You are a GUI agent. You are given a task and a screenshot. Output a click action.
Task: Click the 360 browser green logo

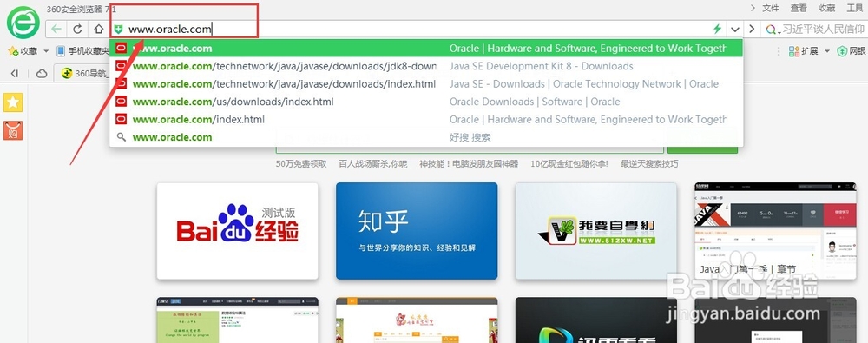pyautogui.click(x=23, y=23)
